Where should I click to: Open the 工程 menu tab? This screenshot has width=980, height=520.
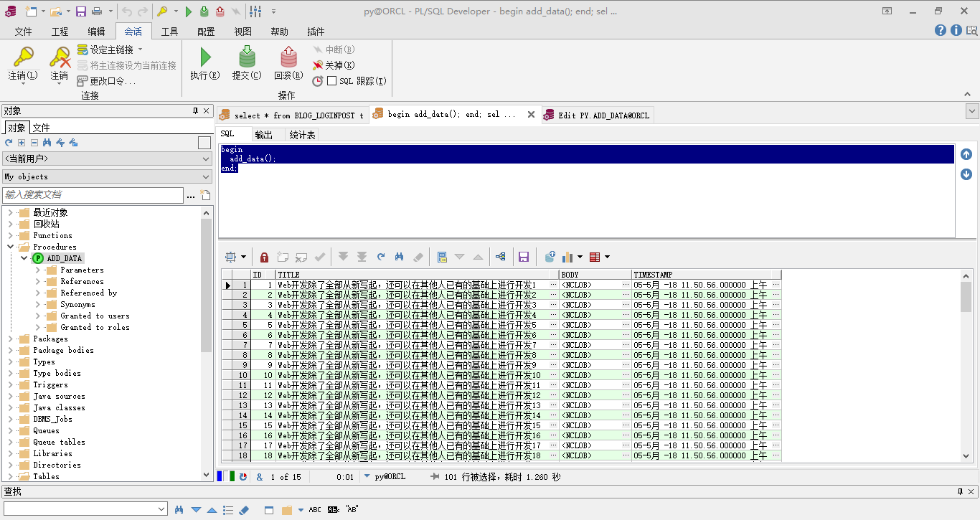pos(60,32)
